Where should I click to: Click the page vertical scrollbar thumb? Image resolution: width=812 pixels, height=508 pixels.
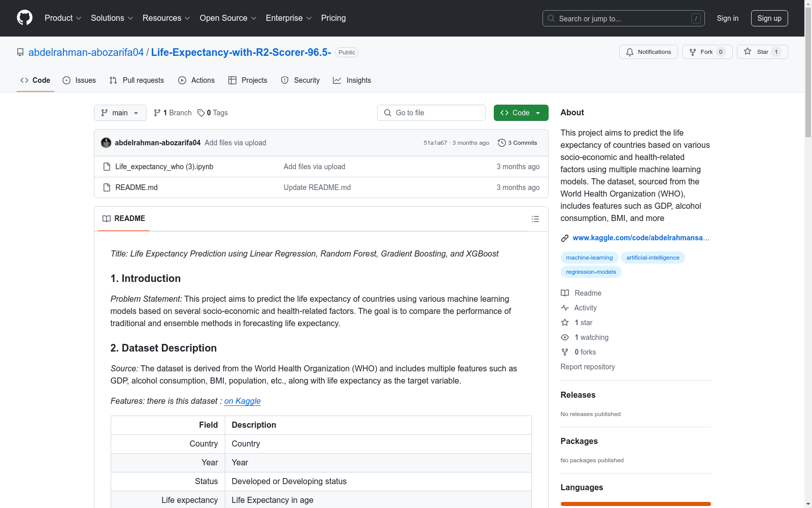[808, 71]
